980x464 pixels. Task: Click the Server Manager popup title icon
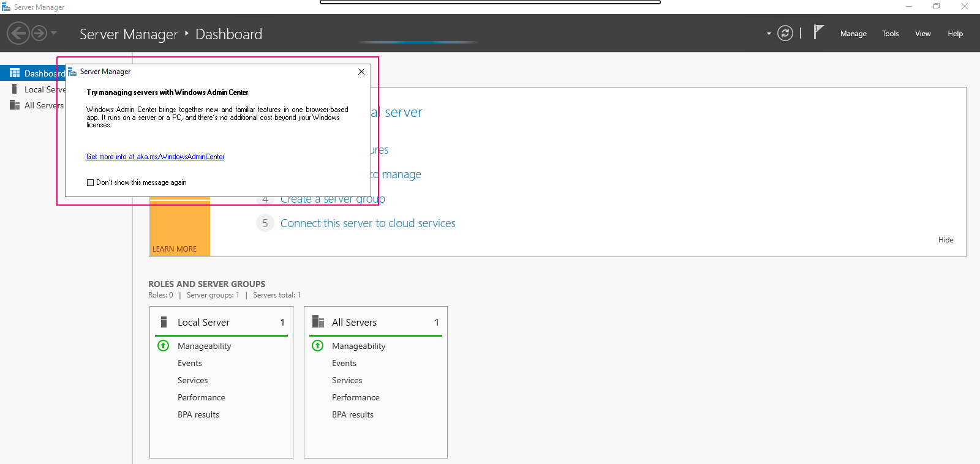pos(72,72)
